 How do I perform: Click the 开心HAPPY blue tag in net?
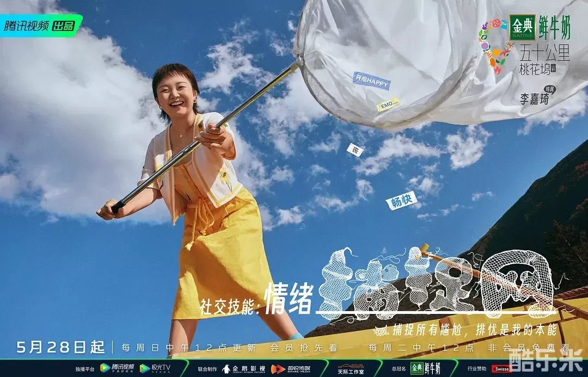(x=371, y=81)
